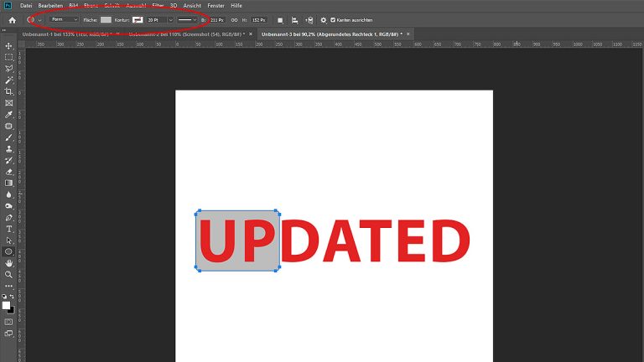Change the screen mode

tap(8, 334)
